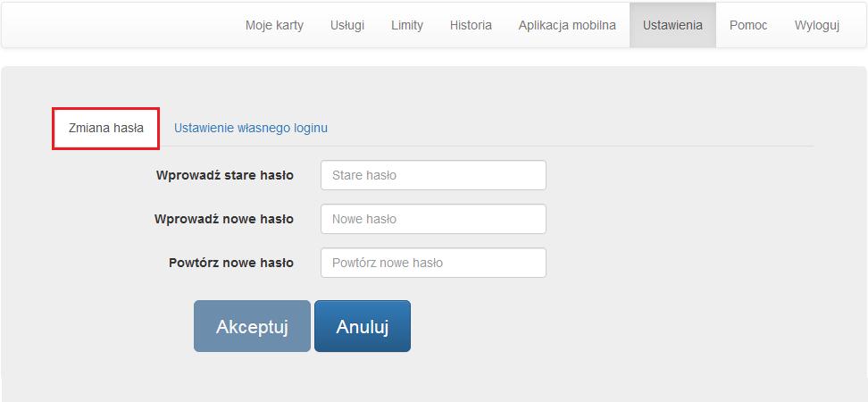Open the Pomoc help page
This screenshot has width=868, height=402.
748,26
